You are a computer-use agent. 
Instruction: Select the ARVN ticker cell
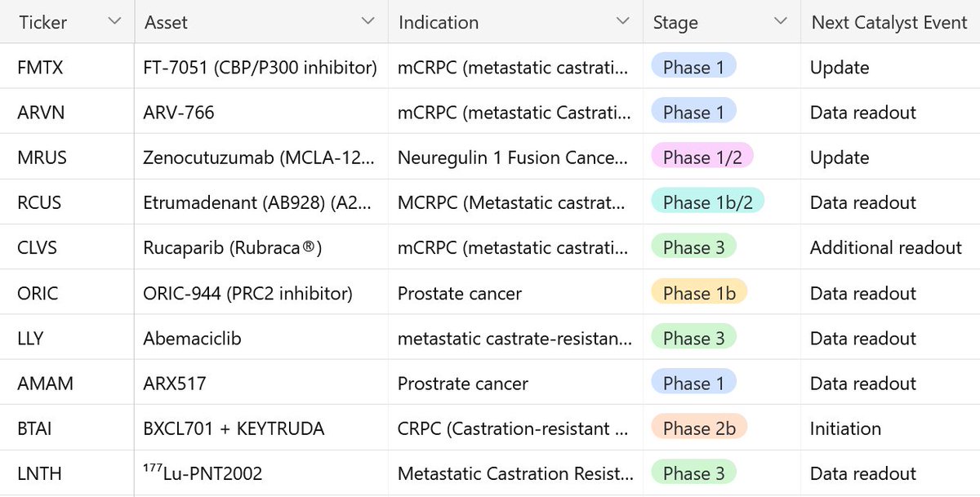67,112
